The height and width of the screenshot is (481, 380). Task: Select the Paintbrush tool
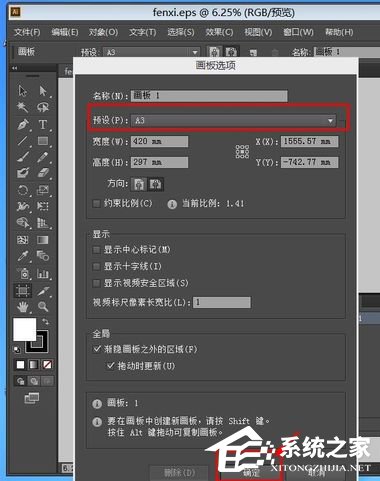pyautogui.click(x=22, y=157)
